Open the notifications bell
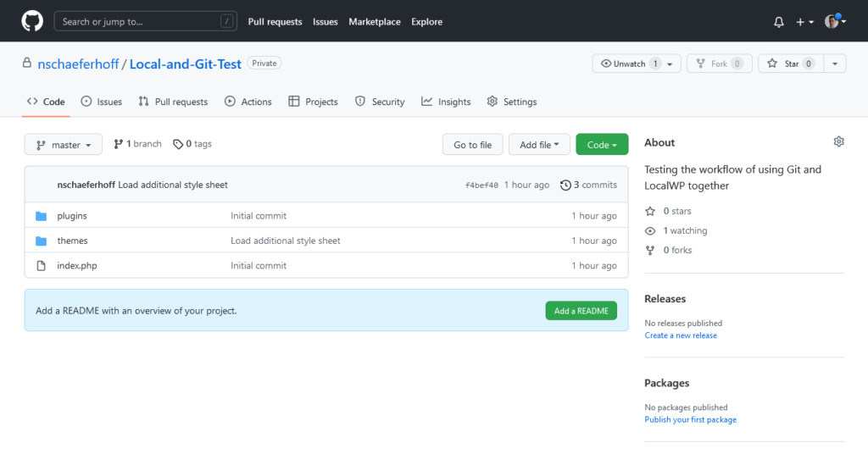Screen dimensions: 868x454 (x=779, y=22)
